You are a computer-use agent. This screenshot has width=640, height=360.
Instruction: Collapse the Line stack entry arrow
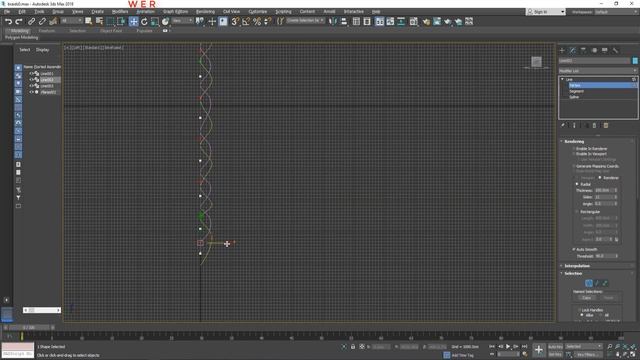click(562, 79)
